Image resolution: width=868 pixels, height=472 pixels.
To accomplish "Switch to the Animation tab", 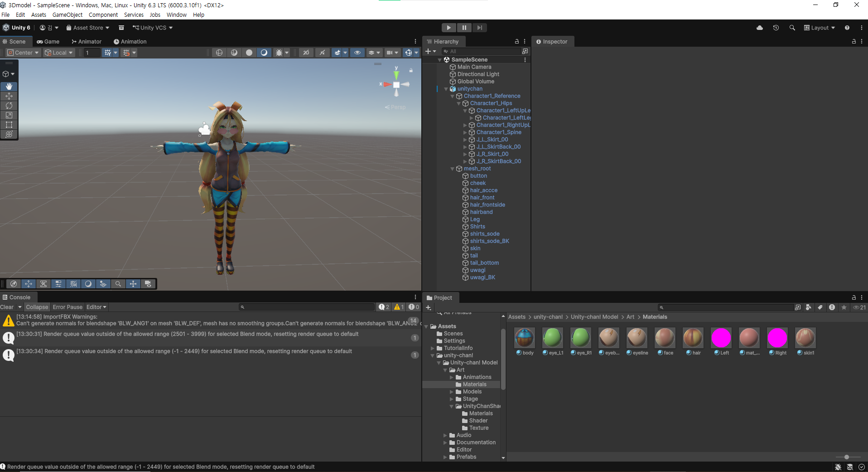I will click(130, 41).
